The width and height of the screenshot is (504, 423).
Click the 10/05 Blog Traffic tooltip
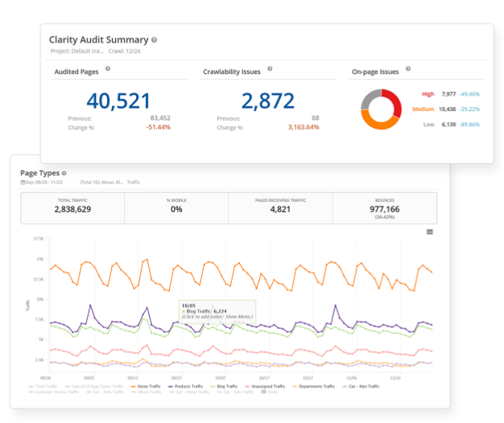(x=217, y=310)
